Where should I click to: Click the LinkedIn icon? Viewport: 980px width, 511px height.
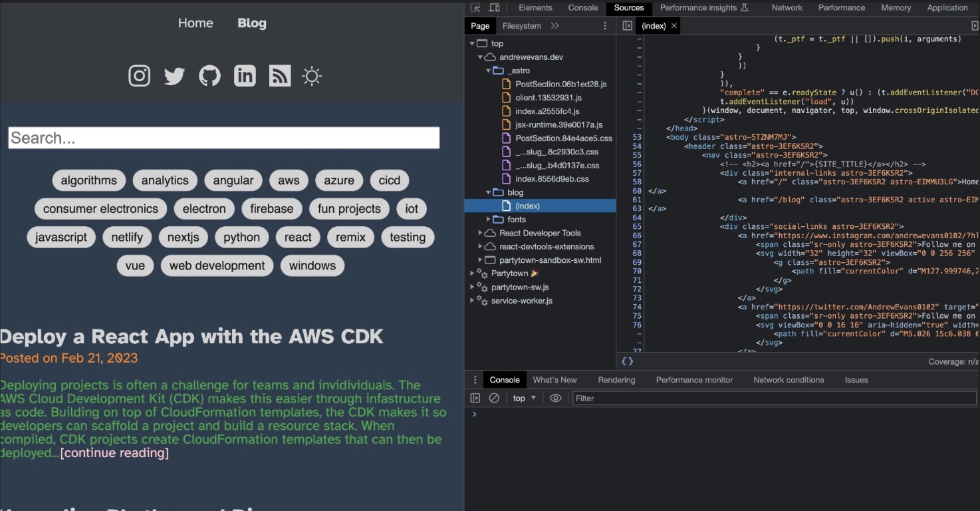point(245,76)
